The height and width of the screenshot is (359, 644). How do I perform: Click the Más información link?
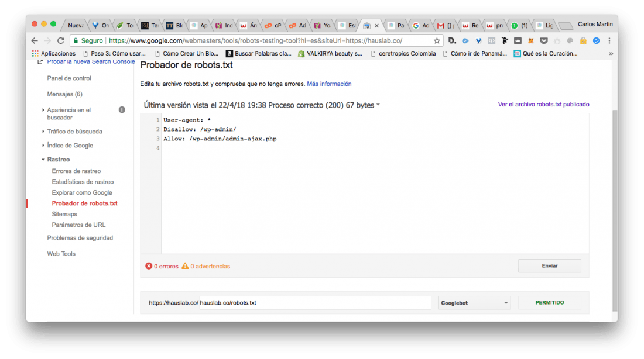pos(329,84)
